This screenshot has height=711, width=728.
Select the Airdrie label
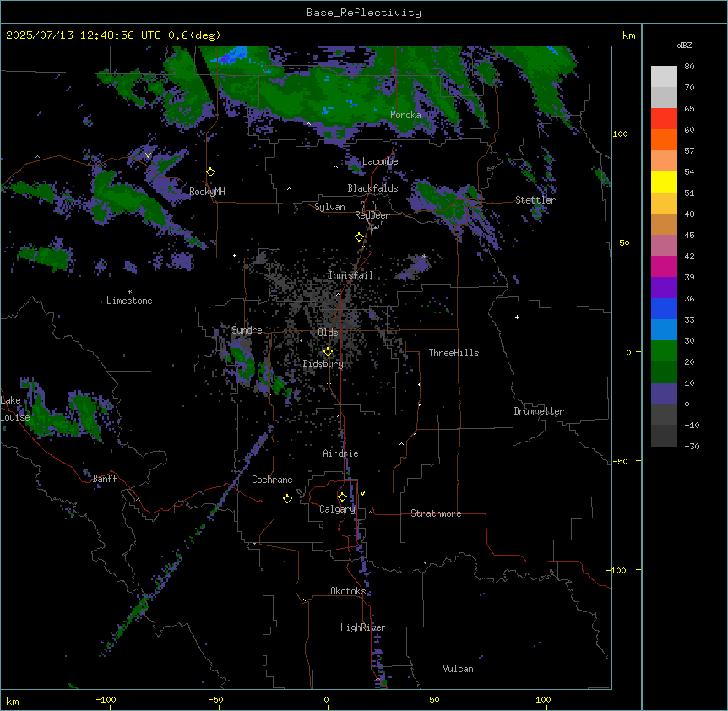(x=341, y=453)
